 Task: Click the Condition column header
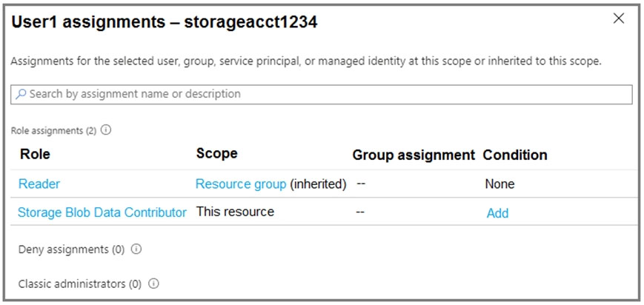pyautogui.click(x=514, y=155)
